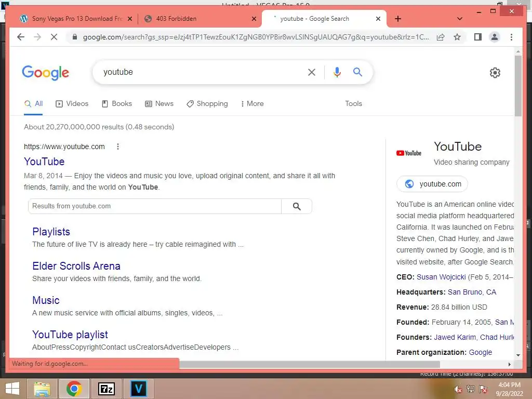Click the horizontal scrollbar thumb
532x399 pixels.
310,364
